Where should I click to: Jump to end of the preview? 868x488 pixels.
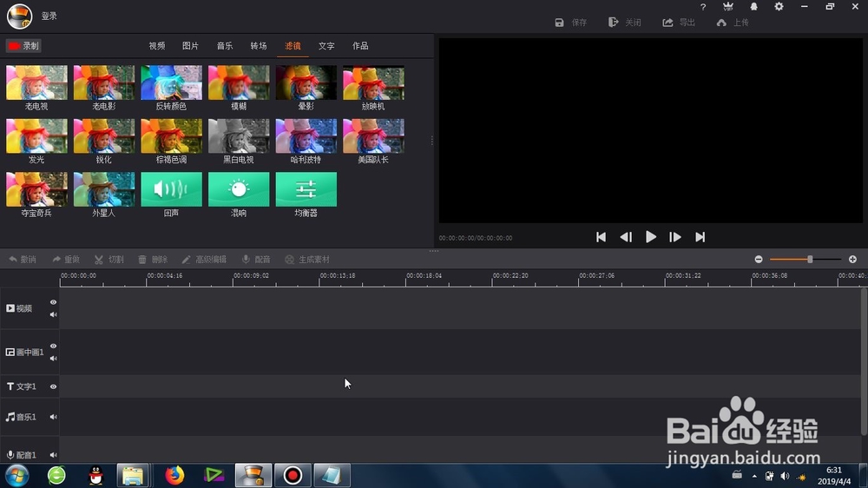click(700, 237)
